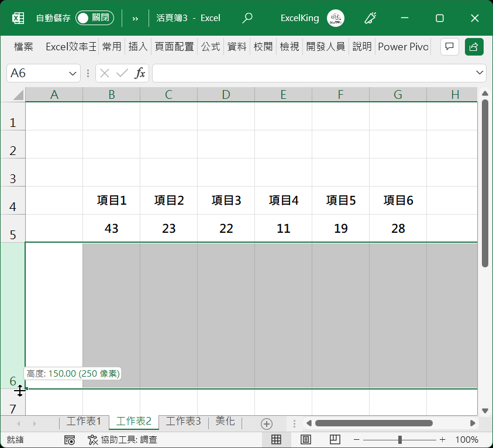The image size is (493, 448).
Task: Switch to 工作表3 sheet tab
Action: point(183,422)
